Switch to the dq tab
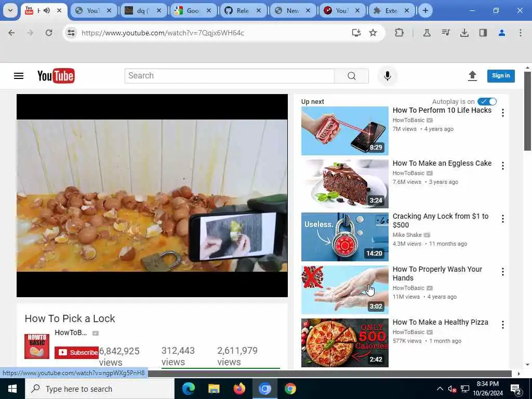This screenshot has height=399, width=532. (143, 10)
